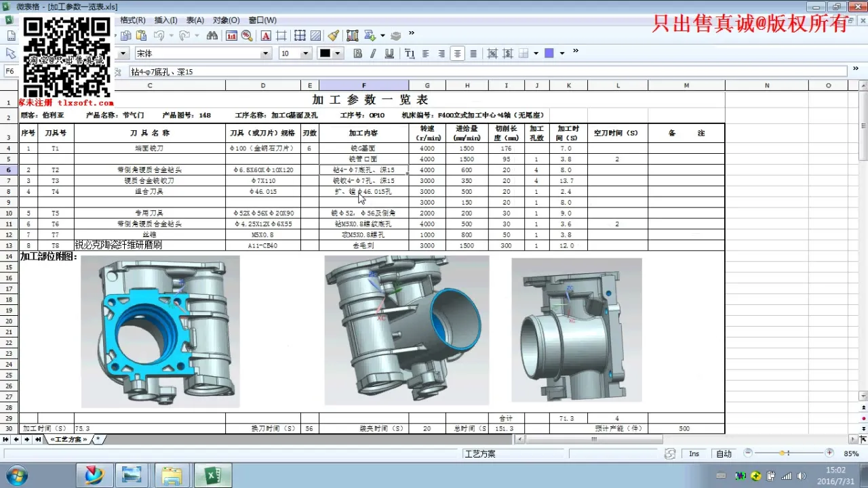The width and height of the screenshot is (868, 488).
Task: Click the percent magnifier zoom icon
Action: pyautogui.click(x=247, y=36)
